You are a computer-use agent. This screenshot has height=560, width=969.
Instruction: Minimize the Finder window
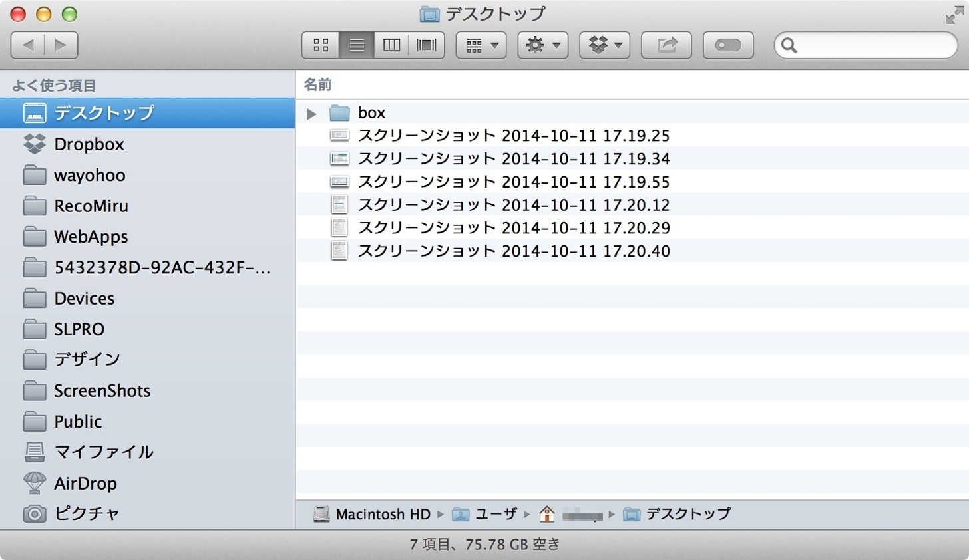tap(43, 14)
